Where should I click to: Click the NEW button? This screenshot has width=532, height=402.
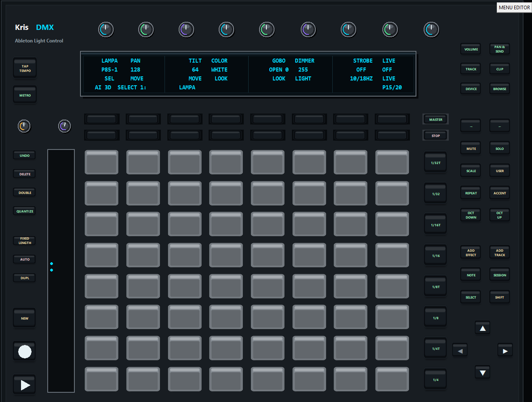25,318
